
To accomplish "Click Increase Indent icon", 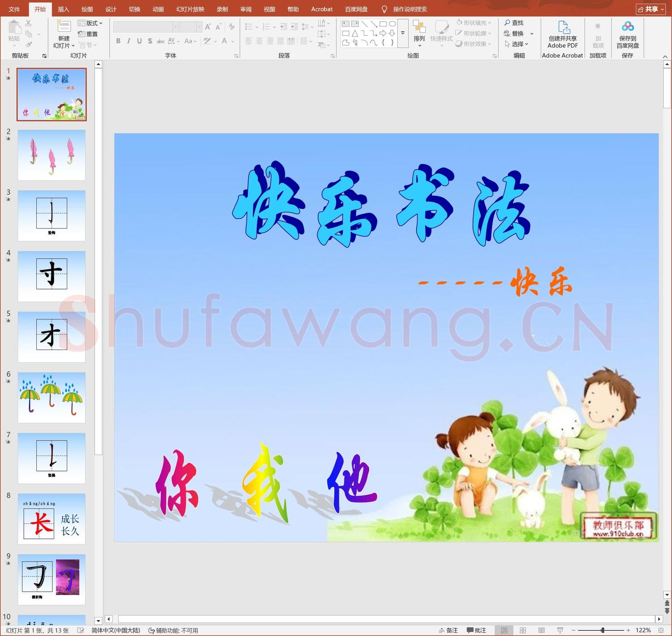I will pyautogui.click(x=294, y=27).
